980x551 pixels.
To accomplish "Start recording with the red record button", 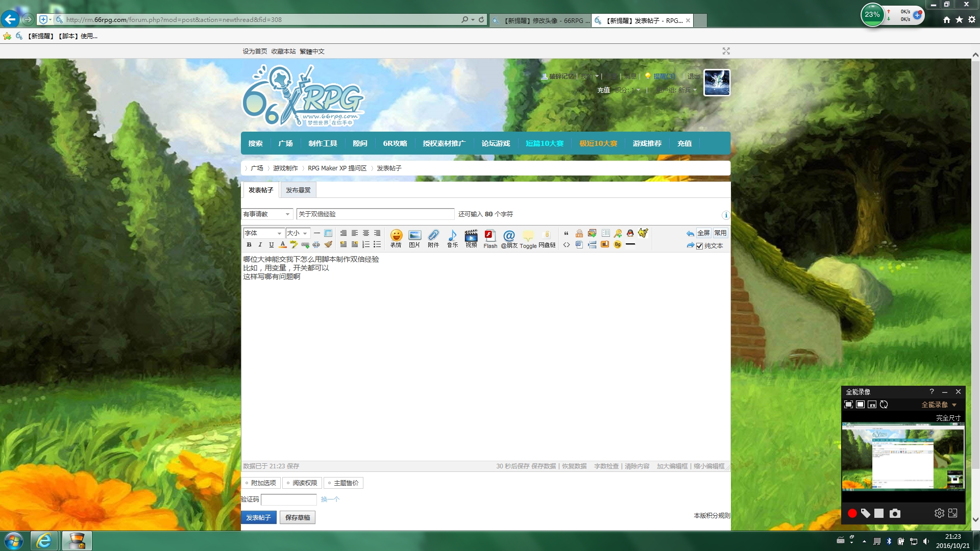I will tap(852, 513).
